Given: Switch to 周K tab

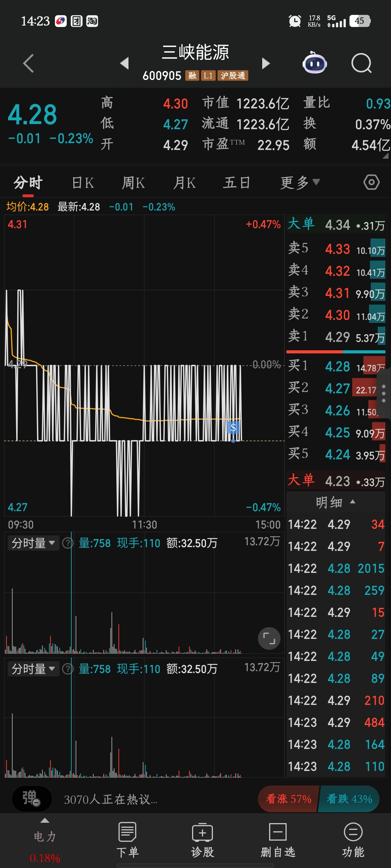Looking at the screenshot, I should [133, 183].
